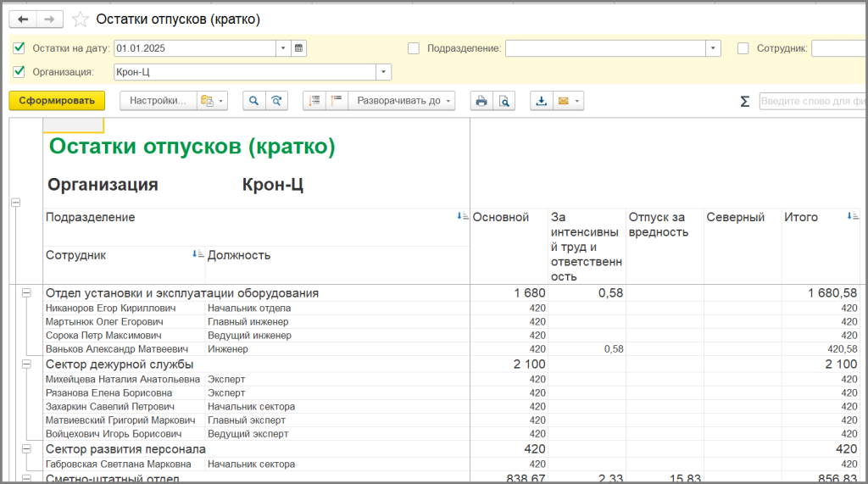Sort by Итого column sort icon
868x484 pixels.
click(853, 216)
